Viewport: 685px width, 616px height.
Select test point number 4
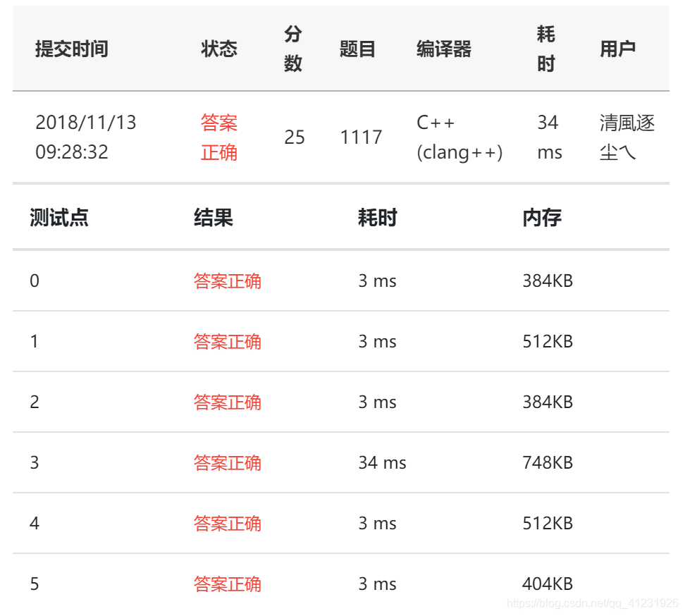[35, 524]
